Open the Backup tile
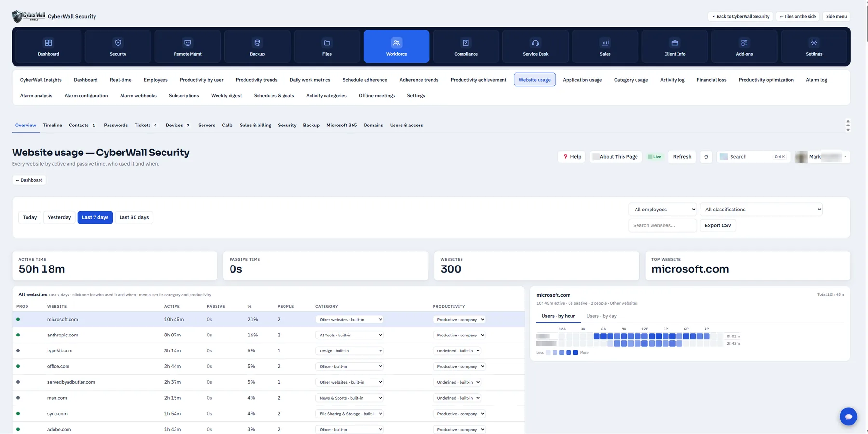Viewport: 868px width, 434px height. tap(257, 46)
